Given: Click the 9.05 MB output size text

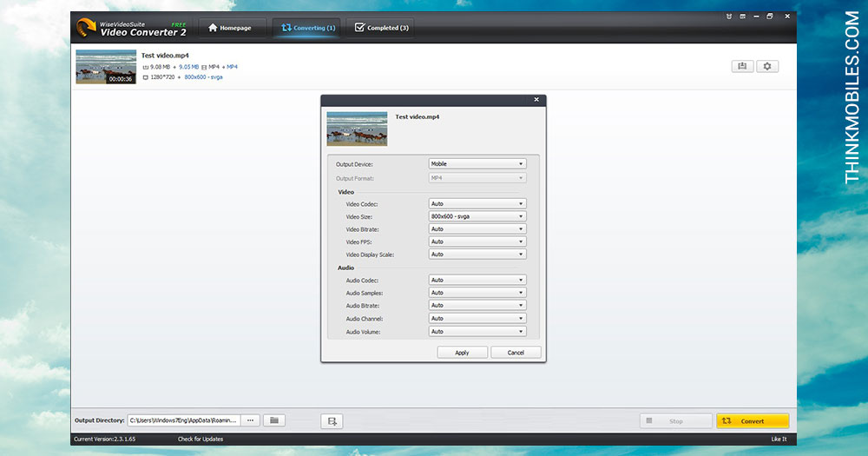Looking at the screenshot, I should click(188, 67).
